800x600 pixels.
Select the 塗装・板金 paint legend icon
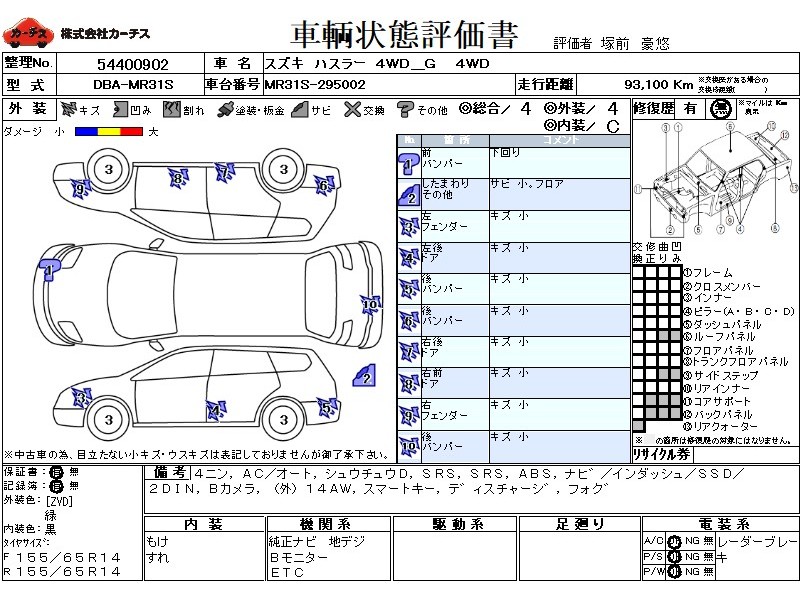[224, 109]
